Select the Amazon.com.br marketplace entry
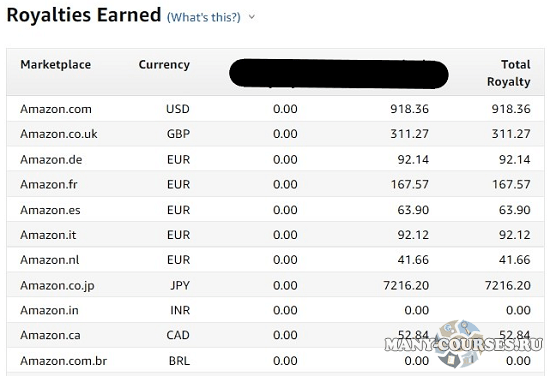 point(63,361)
